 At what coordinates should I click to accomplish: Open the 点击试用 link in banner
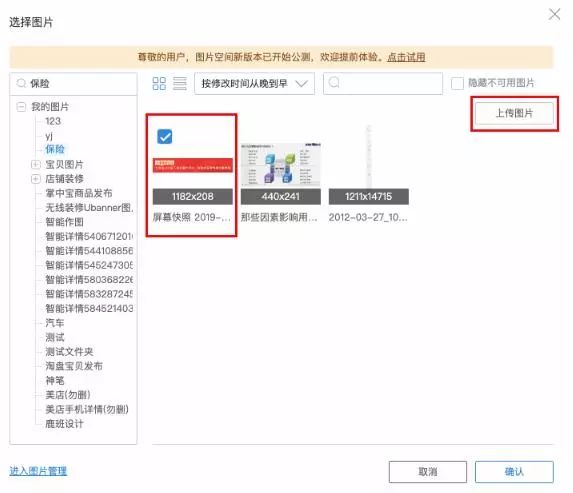pyautogui.click(x=406, y=57)
